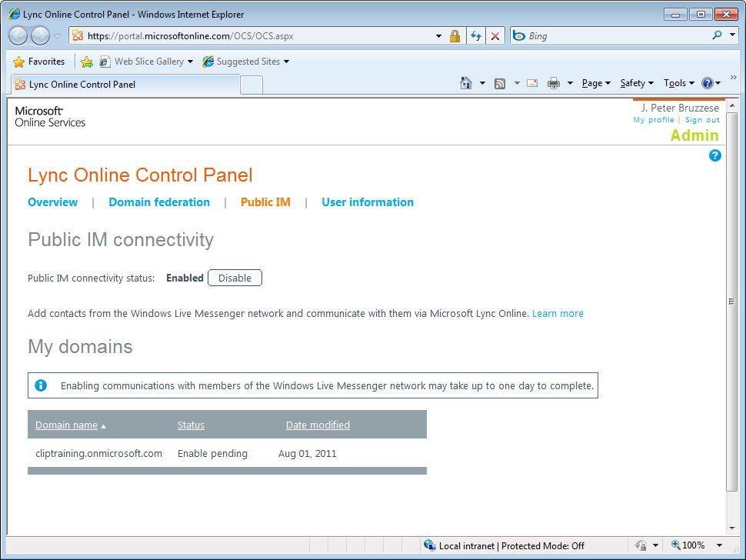Open the Help button dropdown arrow
The image size is (746, 560).
coord(718,83)
